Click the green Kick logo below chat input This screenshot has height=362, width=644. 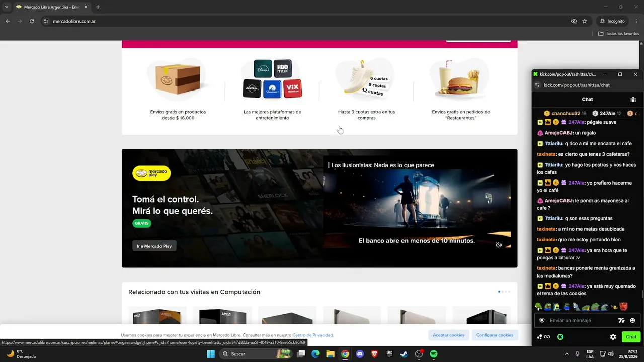(560, 337)
